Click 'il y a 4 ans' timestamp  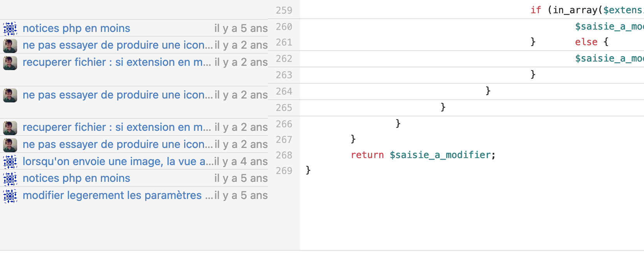coord(241,162)
